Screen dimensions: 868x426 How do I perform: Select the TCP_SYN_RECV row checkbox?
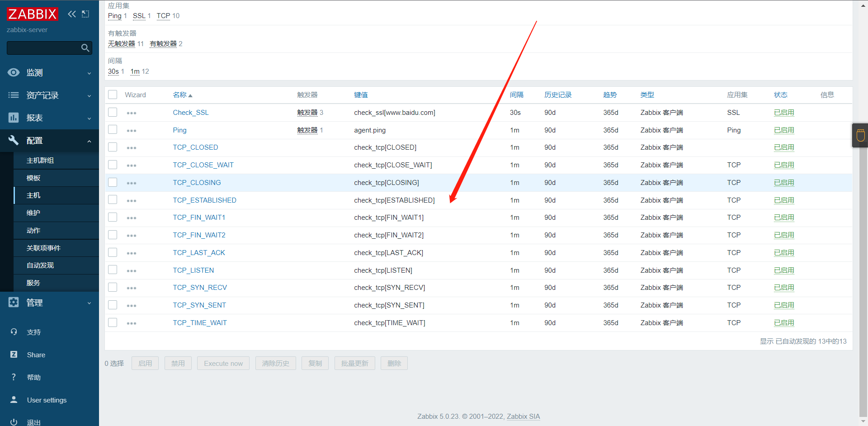tap(113, 287)
